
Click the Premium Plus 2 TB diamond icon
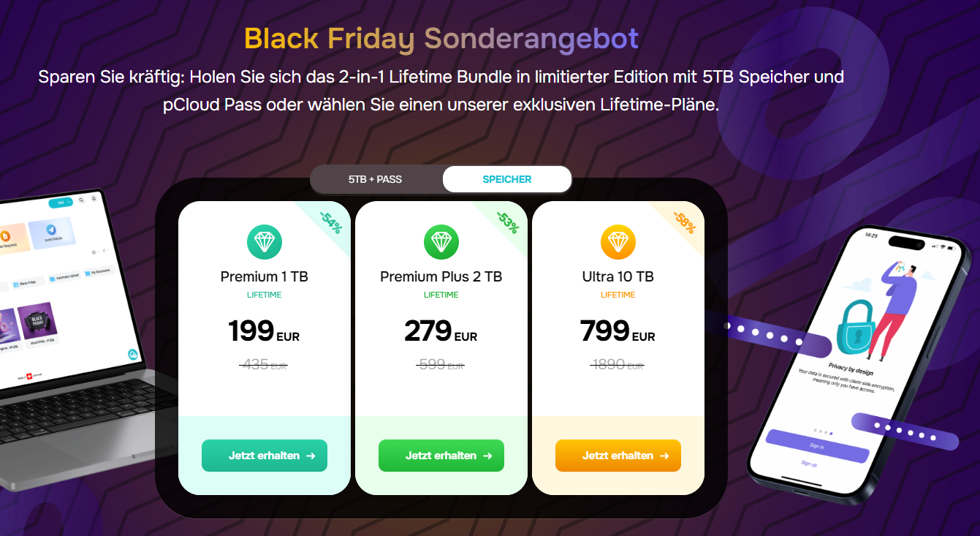tap(441, 241)
